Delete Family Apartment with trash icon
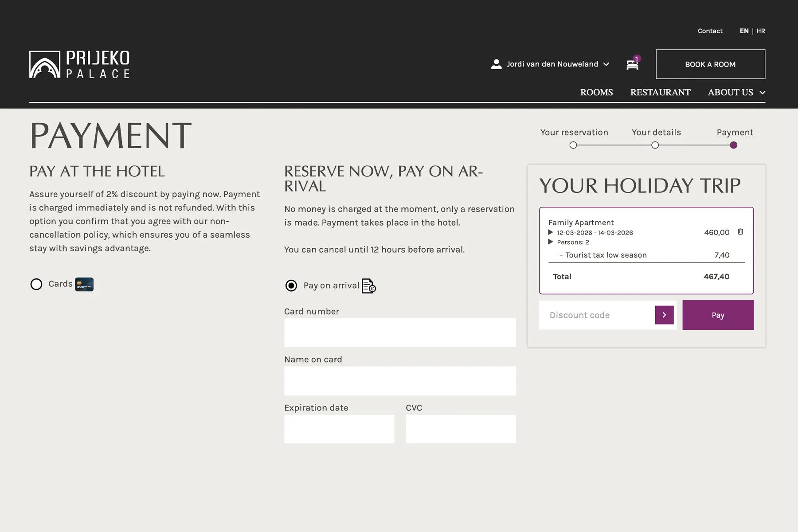 [x=740, y=232]
